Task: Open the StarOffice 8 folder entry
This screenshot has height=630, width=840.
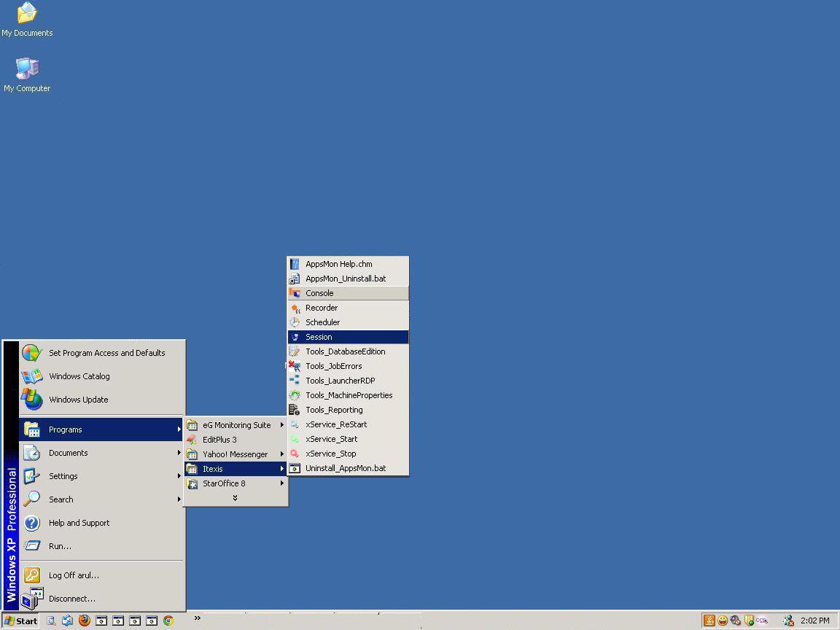Action: 236,483
